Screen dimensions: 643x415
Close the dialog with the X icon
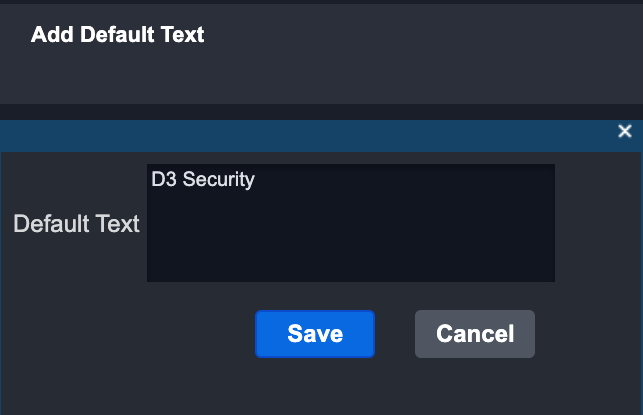point(625,132)
